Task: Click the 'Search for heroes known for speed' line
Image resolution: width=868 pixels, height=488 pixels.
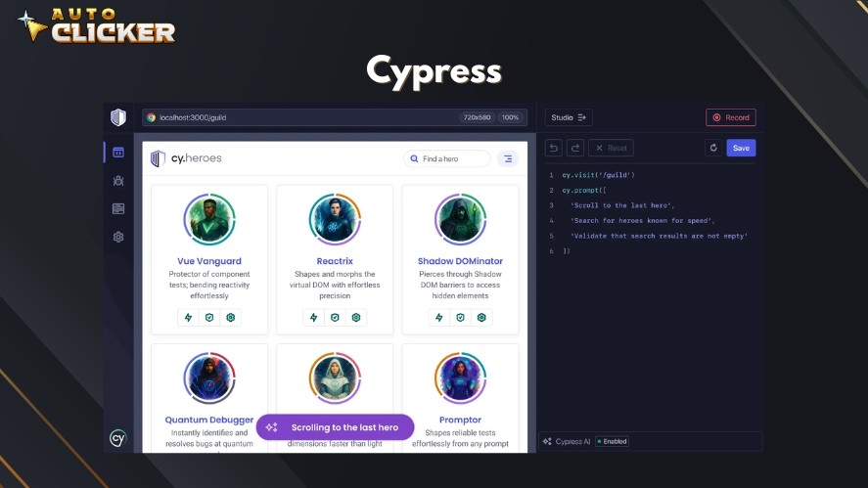Action: 643,220
